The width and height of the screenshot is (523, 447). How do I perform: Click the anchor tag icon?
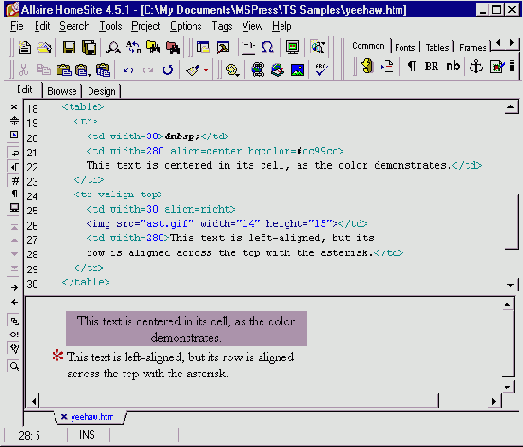click(x=476, y=66)
